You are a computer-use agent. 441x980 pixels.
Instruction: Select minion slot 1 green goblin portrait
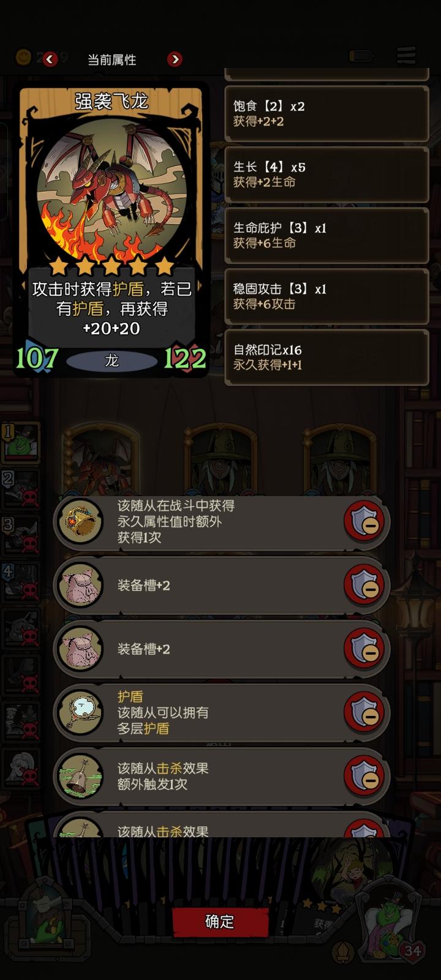21,442
